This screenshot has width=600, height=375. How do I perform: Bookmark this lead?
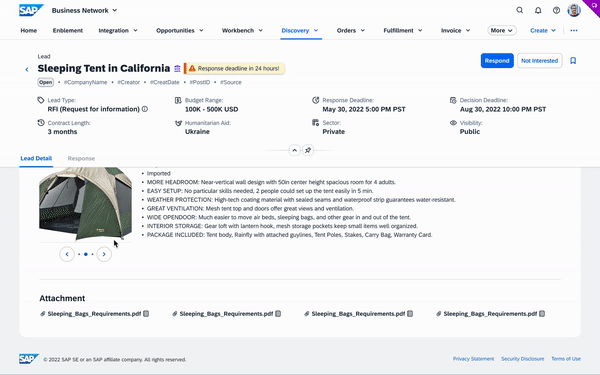tap(573, 61)
